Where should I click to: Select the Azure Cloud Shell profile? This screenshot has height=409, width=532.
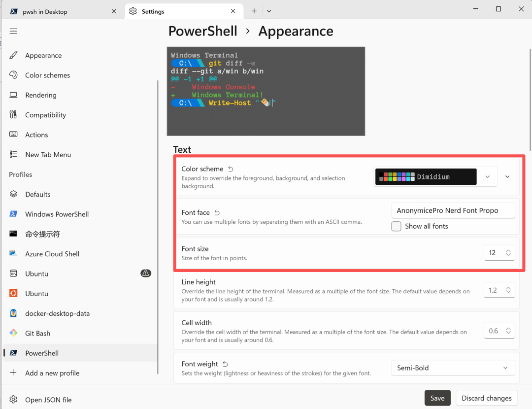(x=52, y=254)
